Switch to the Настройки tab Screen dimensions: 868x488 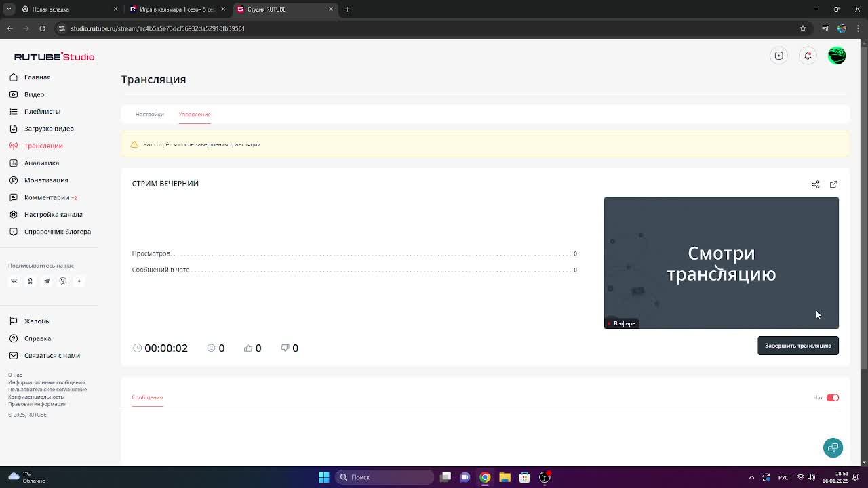[x=149, y=114]
